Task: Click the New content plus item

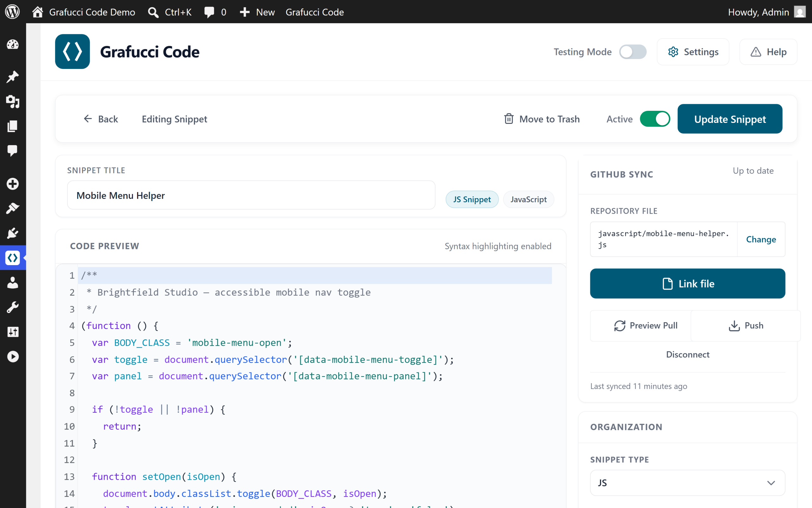Action: click(x=257, y=12)
